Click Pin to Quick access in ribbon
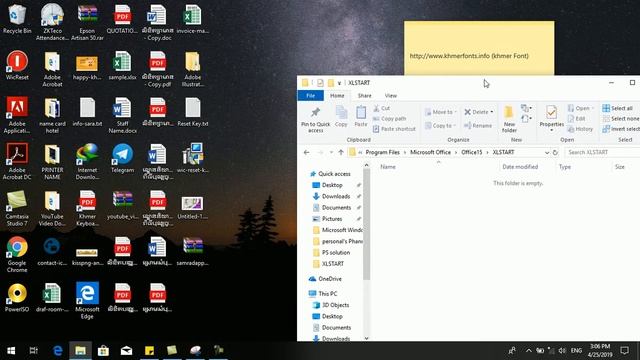The image size is (640, 360). (x=316, y=120)
